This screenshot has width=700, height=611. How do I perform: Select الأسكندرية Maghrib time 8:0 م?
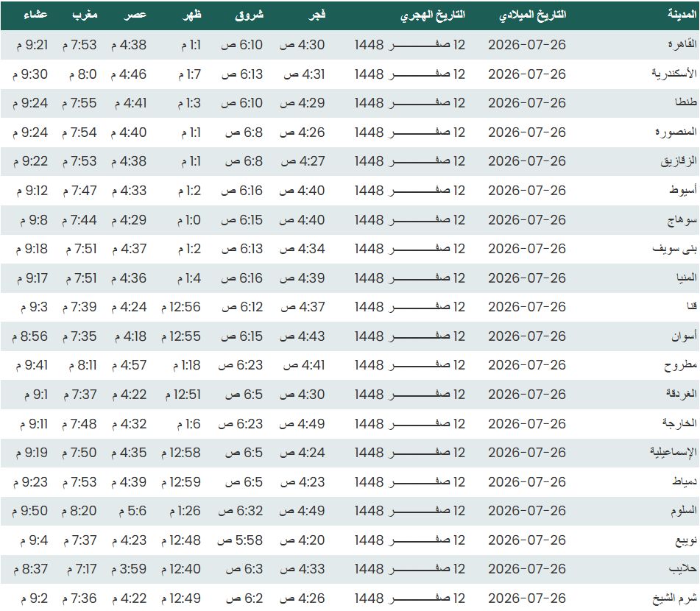[83, 74]
